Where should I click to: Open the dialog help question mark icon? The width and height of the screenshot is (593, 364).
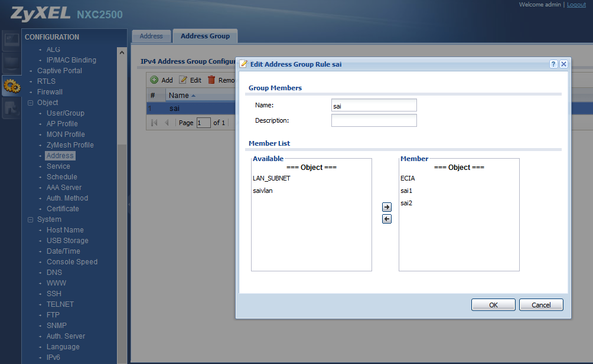553,64
